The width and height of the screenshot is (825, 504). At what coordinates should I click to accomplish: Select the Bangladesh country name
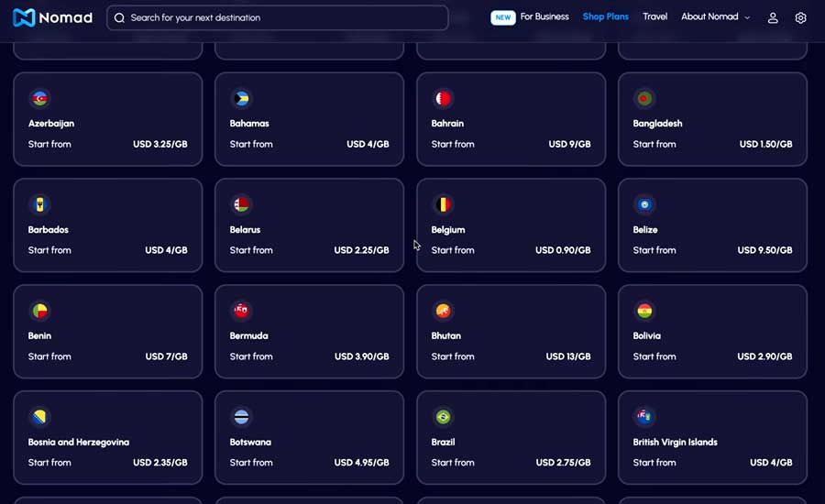pyautogui.click(x=657, y=124)
